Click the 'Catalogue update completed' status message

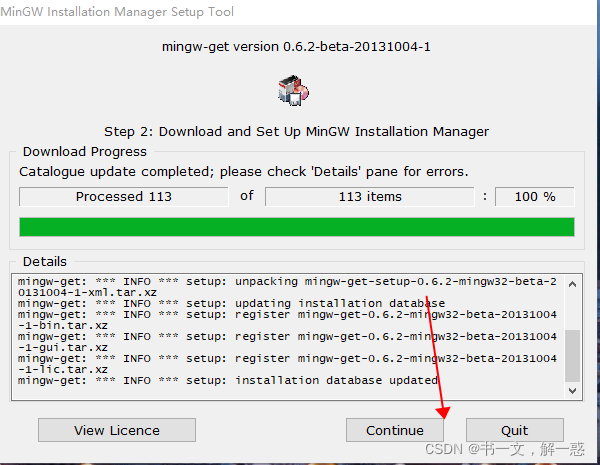(243, 172)
